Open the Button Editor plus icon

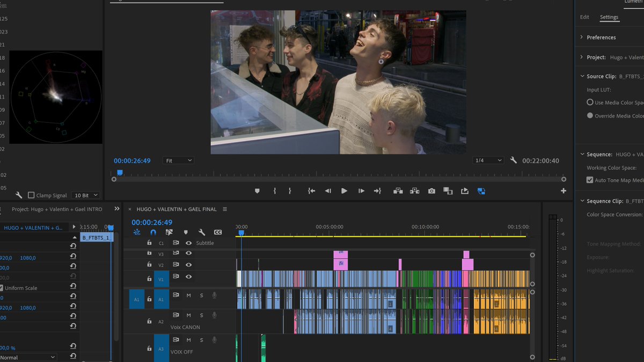[563, 191]
